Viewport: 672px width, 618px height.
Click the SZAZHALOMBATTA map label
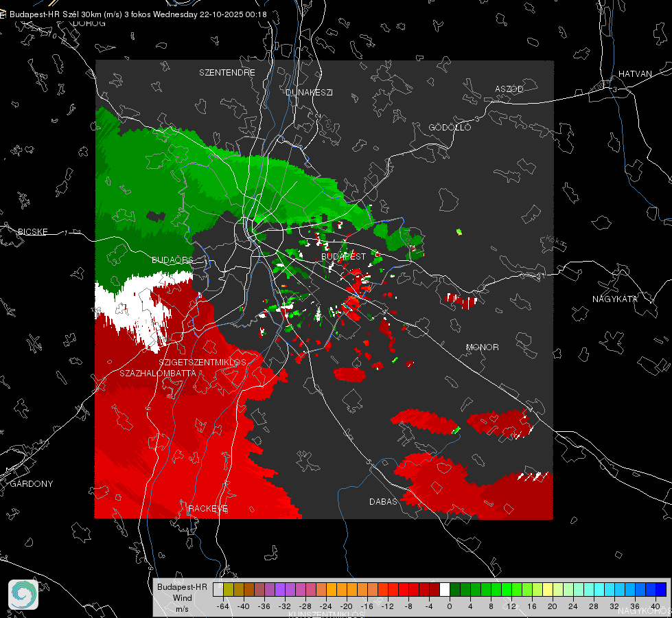click(158, 374)
